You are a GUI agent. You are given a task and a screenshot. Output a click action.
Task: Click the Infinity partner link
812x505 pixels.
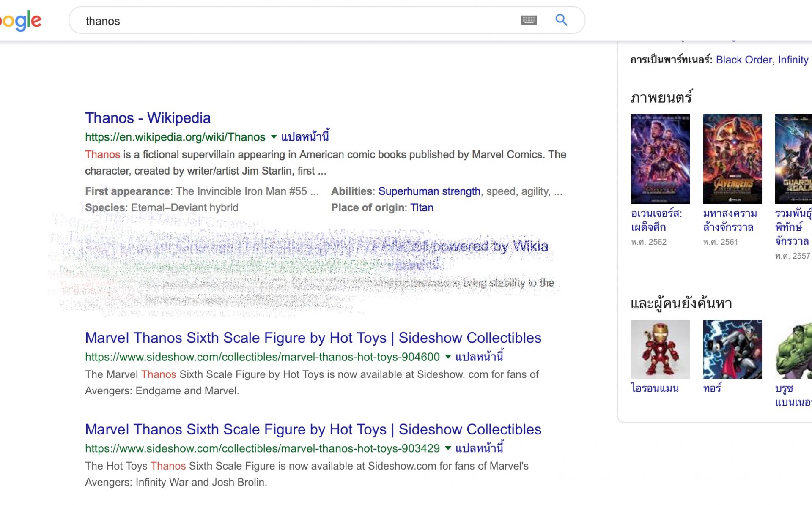point(793,60)
